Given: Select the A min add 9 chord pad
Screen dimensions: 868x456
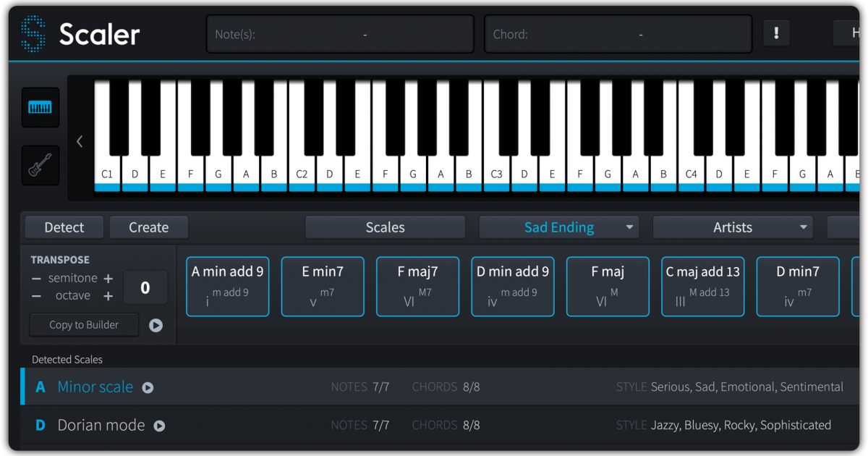Looking at the screenshot, I should [x=227, y=287].
